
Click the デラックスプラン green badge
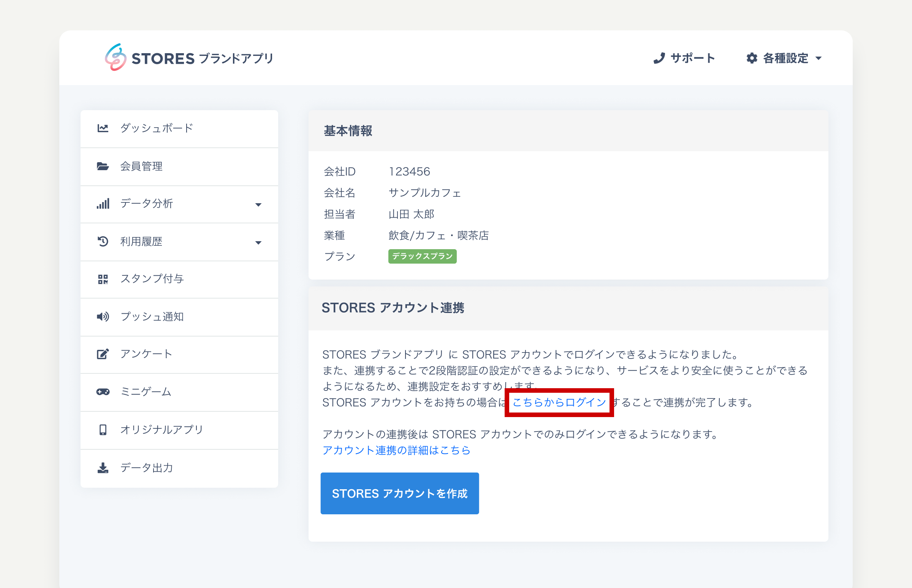coord(423,256)
